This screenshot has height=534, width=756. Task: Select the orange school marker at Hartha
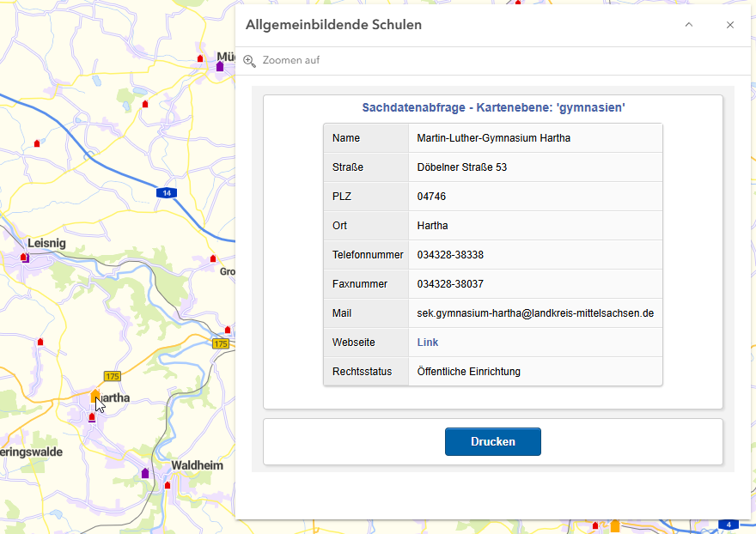[x=94, y=396]
